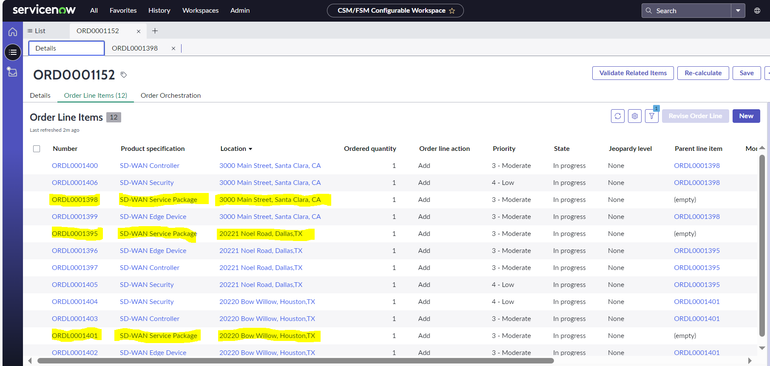Click the Revise Order Line button

pos(695,116)
